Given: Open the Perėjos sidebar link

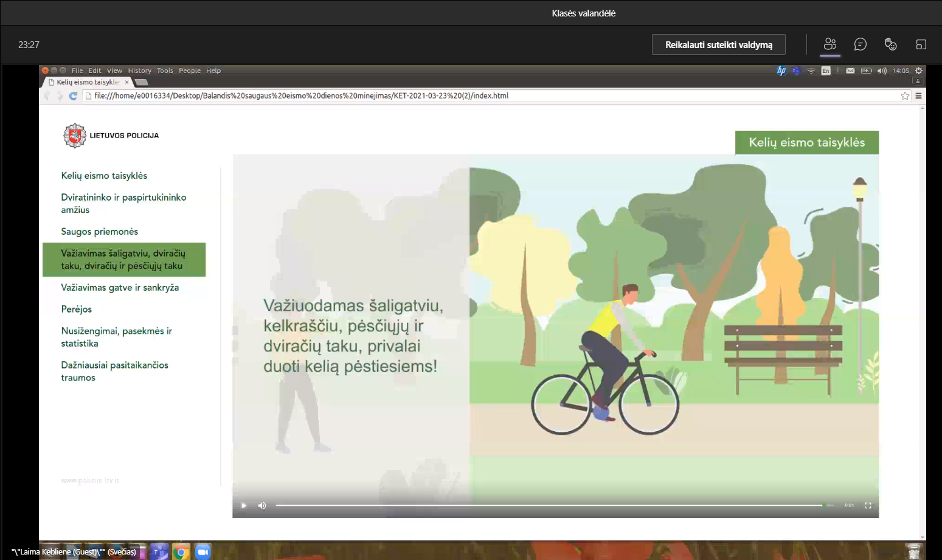Looking at the screenshot, I should pyautogui.click(x=76, y=309).
